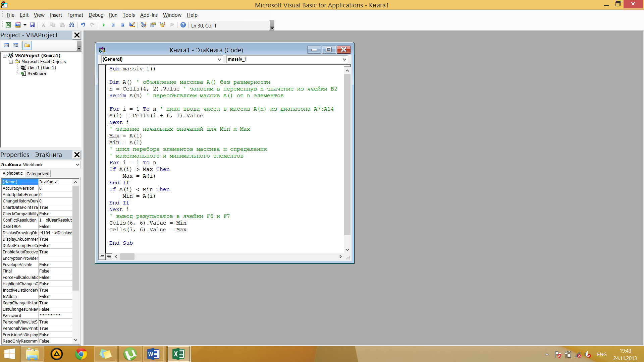This screenshot has height=362, width=644.
Task: Open Properties Window icon in the toolbar
Action: [153, 25]
